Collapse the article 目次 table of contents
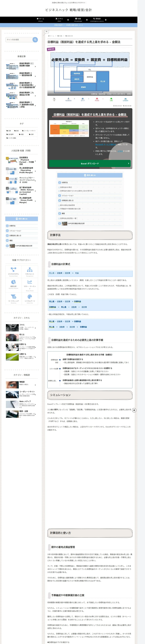The height and width of the screenshot is (644, 145). tap(90, 175)
